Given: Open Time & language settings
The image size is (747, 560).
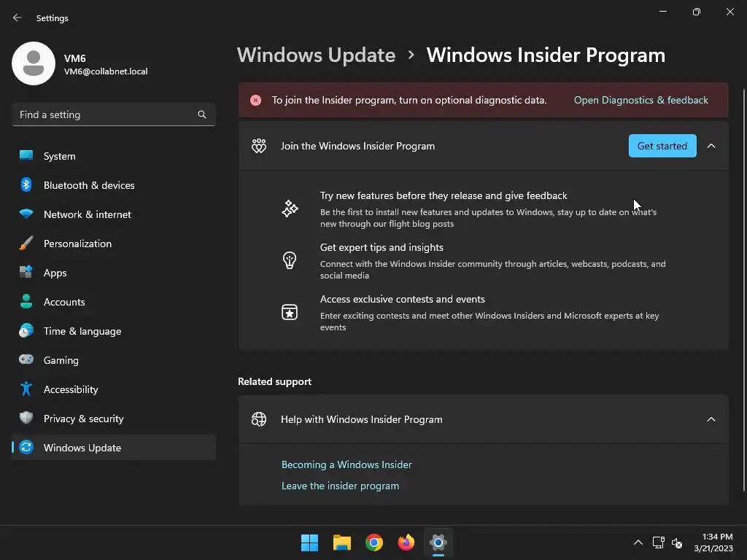Looking at the screenshot, I should pos(114,330).
